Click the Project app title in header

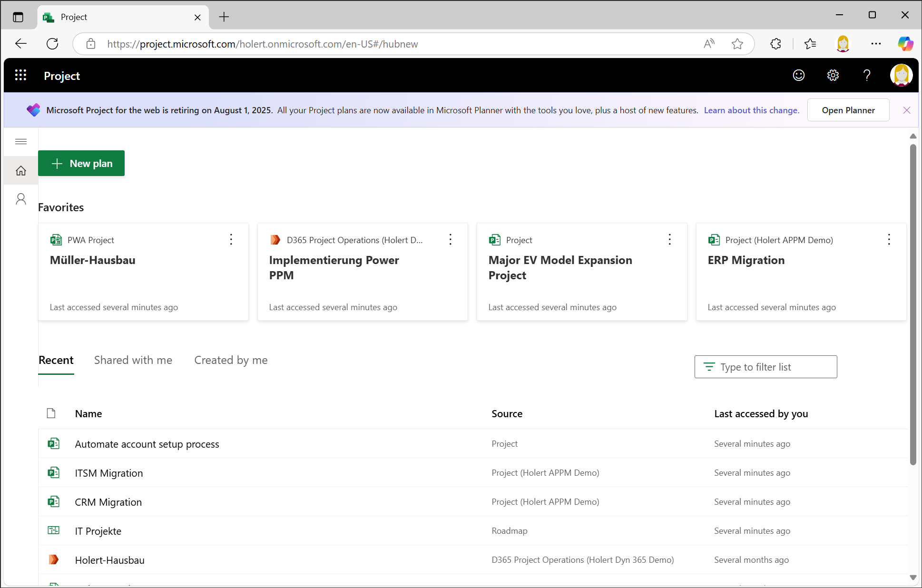(62, 76)
